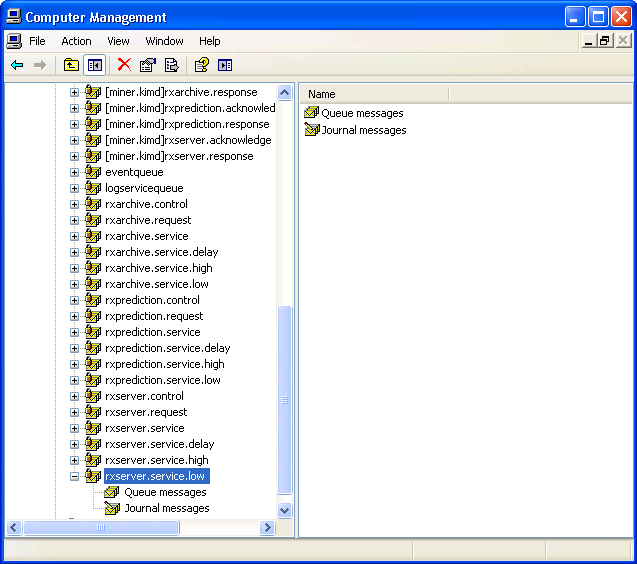The width and height of the screenshot is (637, 564).
Task: Collapse the rxserver.service.low node
Action: (x=74, y=476)
